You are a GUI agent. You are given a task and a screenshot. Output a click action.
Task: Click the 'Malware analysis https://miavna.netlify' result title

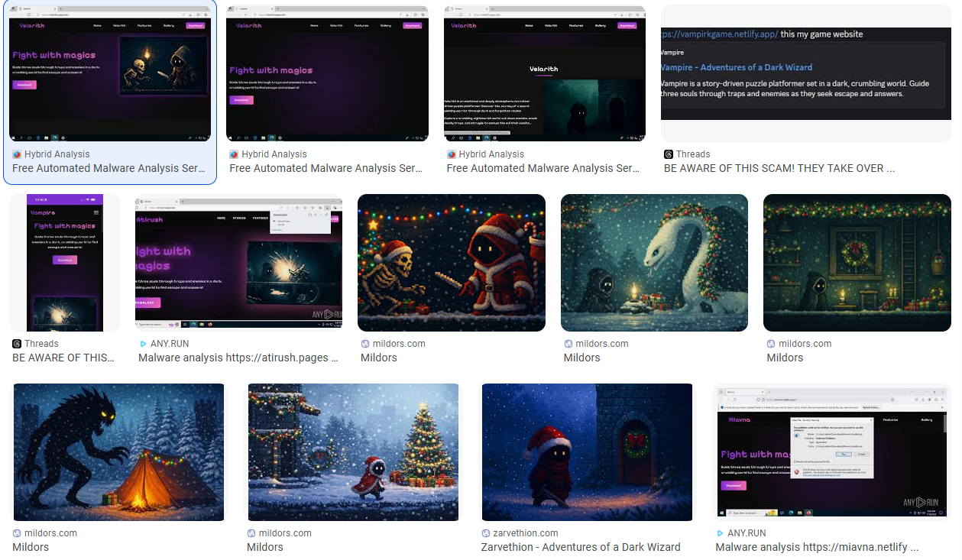click(816, 547)
